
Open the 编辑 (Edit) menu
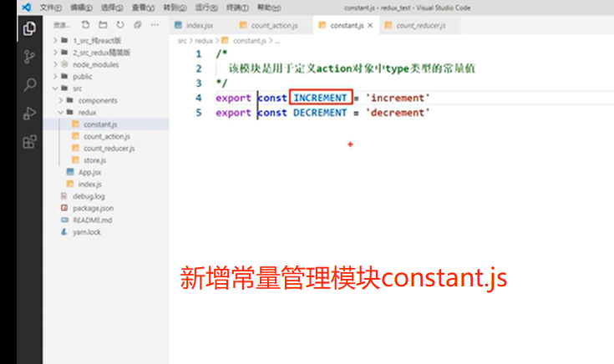point(82,8)
